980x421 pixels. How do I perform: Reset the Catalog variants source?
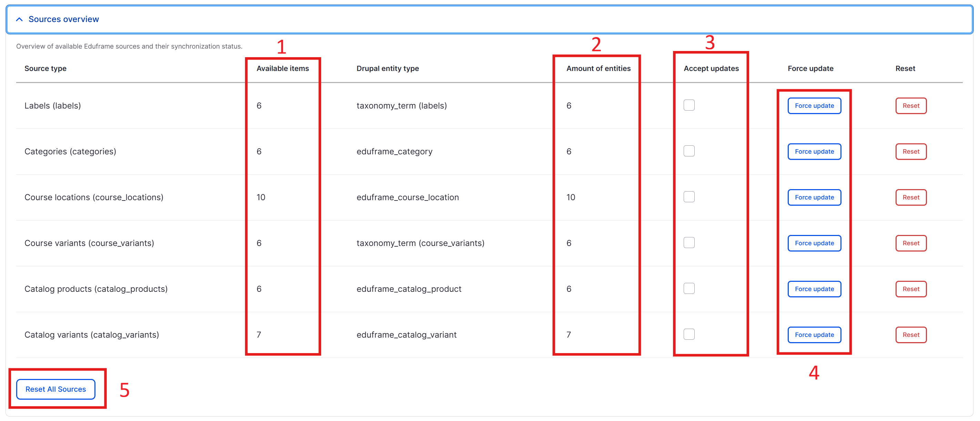[911, 335]
